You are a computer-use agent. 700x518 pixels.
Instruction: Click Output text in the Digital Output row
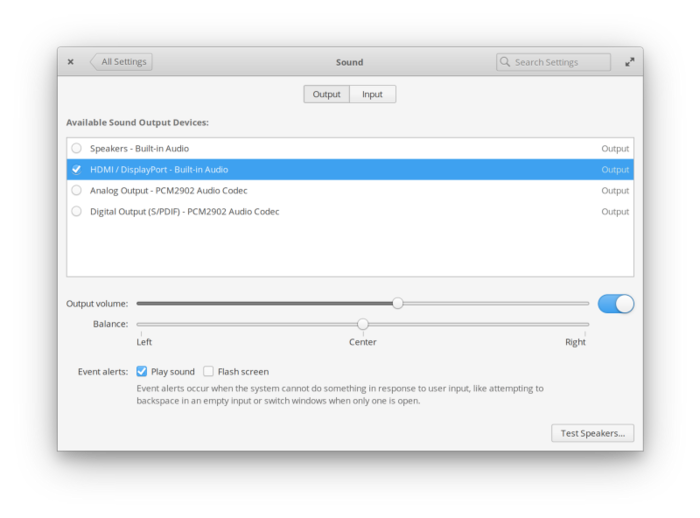615,212
